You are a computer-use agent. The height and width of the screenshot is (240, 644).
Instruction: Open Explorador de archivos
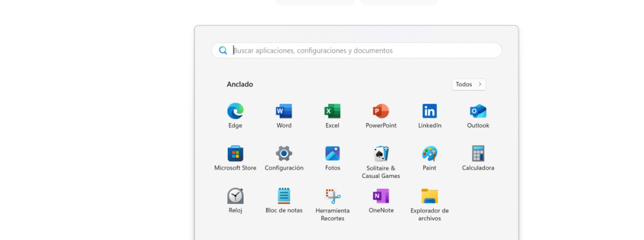430,196
